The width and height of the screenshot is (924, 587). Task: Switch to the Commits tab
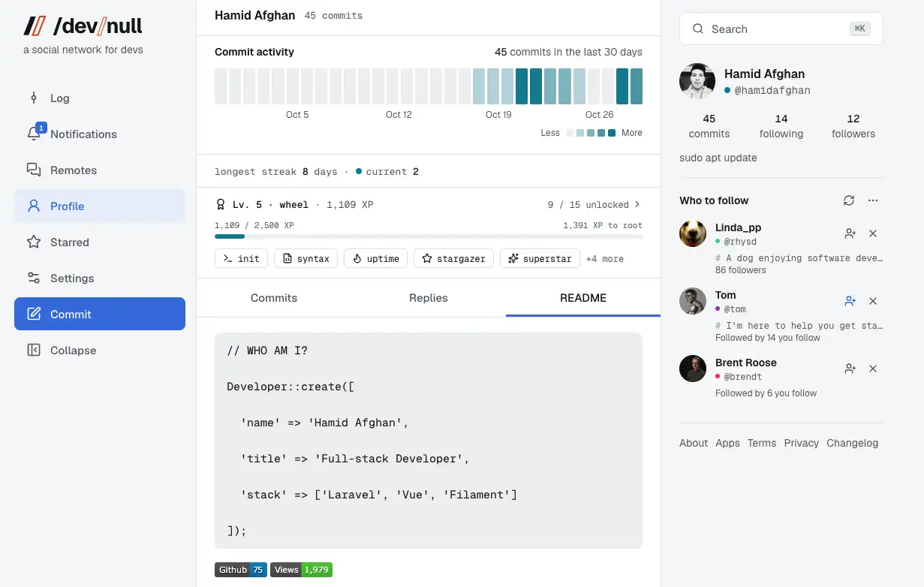[x=274, y=298]
